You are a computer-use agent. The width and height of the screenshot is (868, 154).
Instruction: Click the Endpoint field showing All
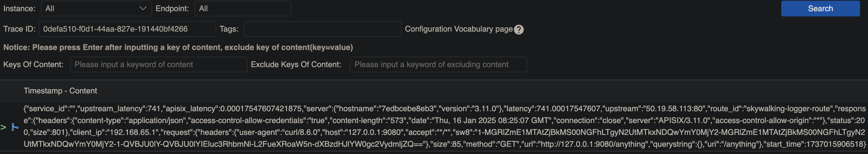click(x=243, y=9)
